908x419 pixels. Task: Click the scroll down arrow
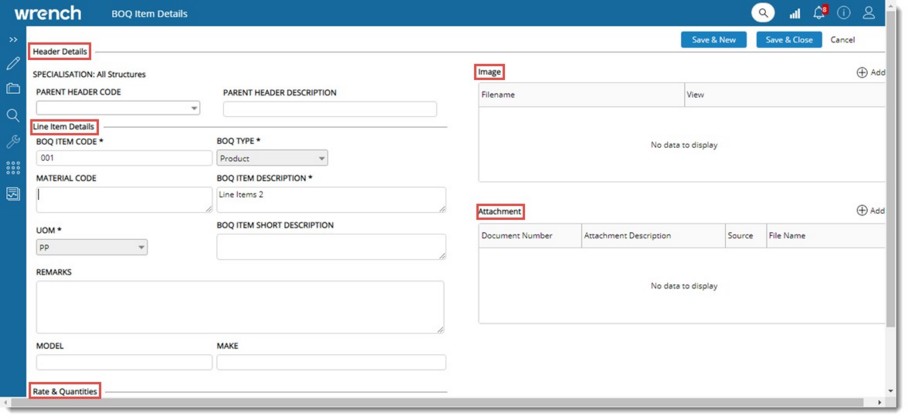pyautogui.click(x=891, y=392)
